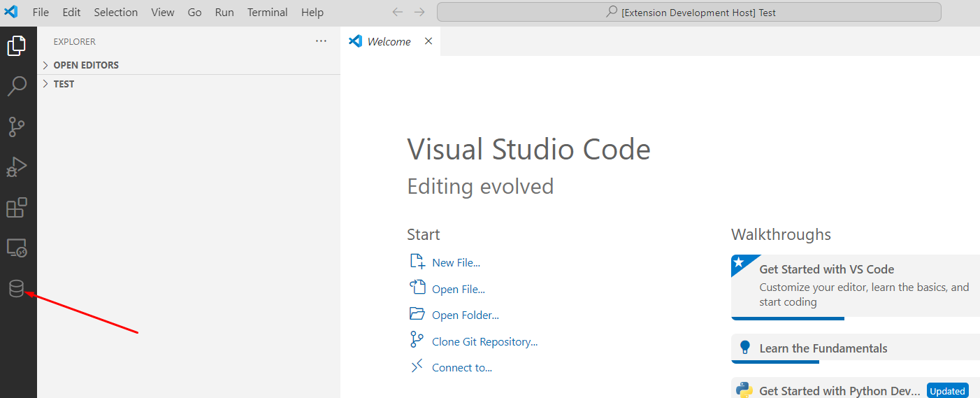
Task: Open the Go menu
Action: point(195,12)
